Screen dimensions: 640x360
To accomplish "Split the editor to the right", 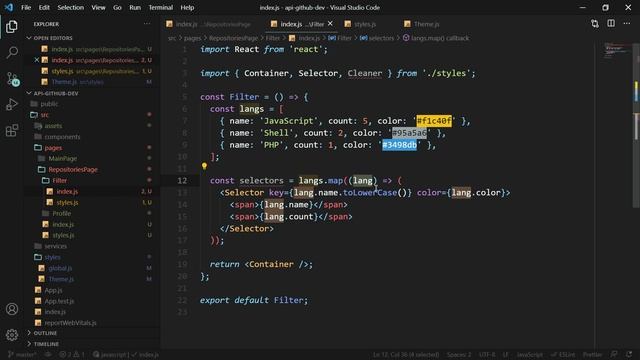I will pos(611,24).
